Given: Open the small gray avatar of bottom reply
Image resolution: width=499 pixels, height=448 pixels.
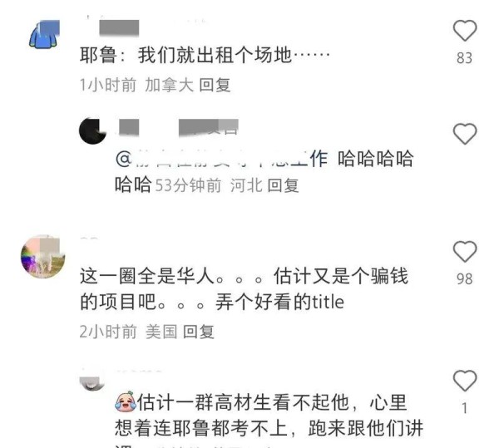Looking at the screenshot, I should [92, 383].
